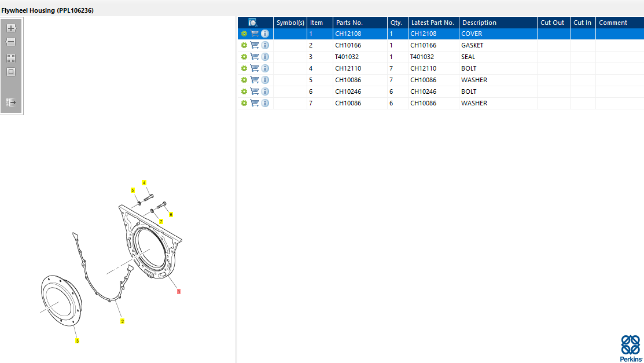Click the GASKET description cell
The image size is (644, 363).
498,45
